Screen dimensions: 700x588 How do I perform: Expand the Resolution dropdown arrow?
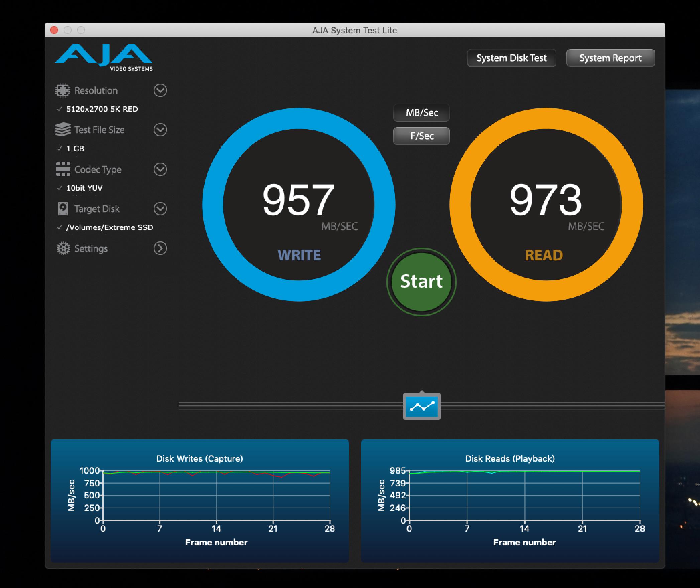160,90
